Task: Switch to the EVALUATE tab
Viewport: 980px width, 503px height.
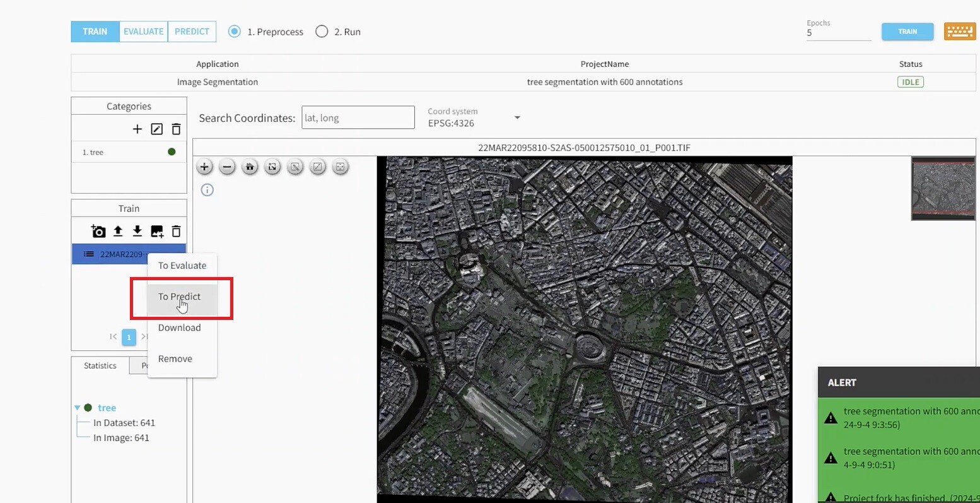Action: (143, 30)
